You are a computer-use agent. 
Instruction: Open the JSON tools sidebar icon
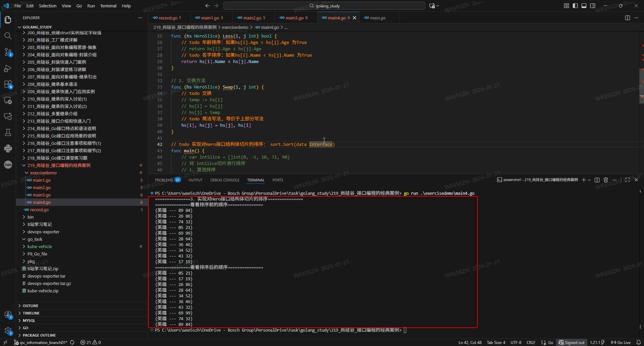(8, 165)
